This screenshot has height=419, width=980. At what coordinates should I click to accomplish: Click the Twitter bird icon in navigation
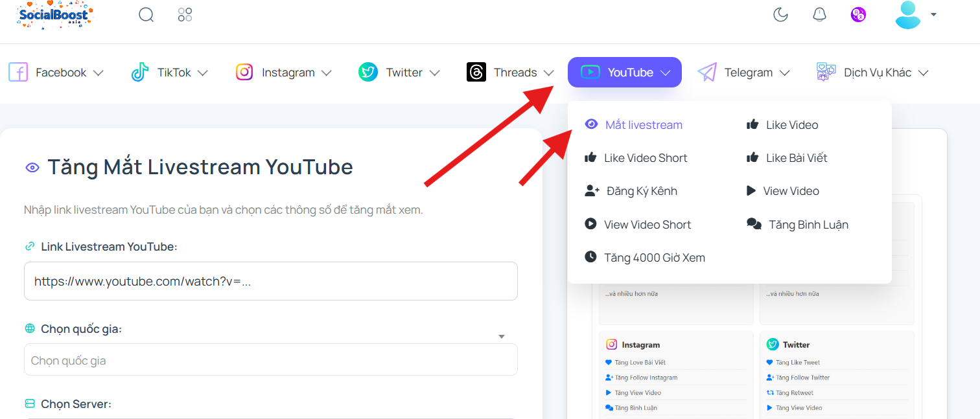[x=368, y=72]
